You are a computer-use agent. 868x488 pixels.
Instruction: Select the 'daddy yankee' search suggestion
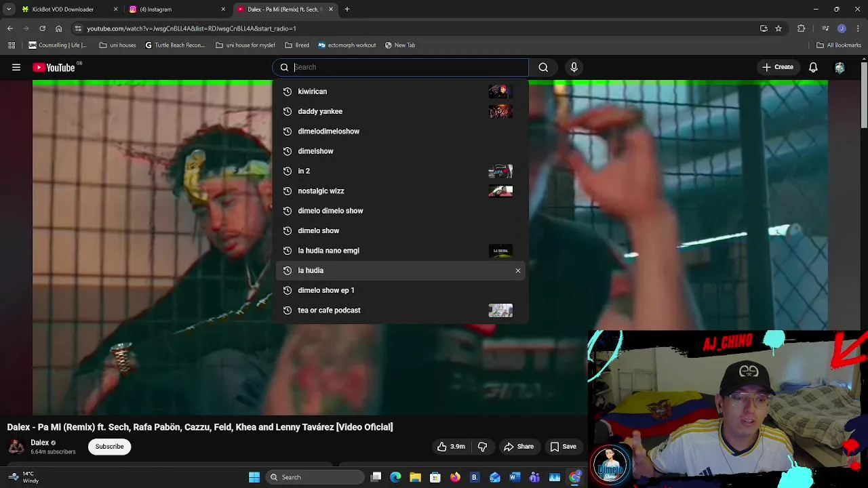pos(401,111)
